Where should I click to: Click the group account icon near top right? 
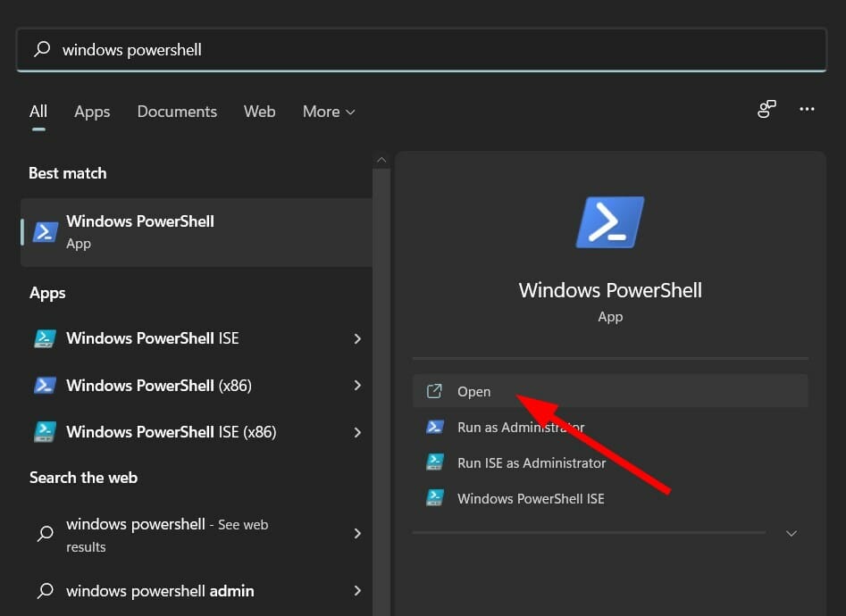click(766, 109)
